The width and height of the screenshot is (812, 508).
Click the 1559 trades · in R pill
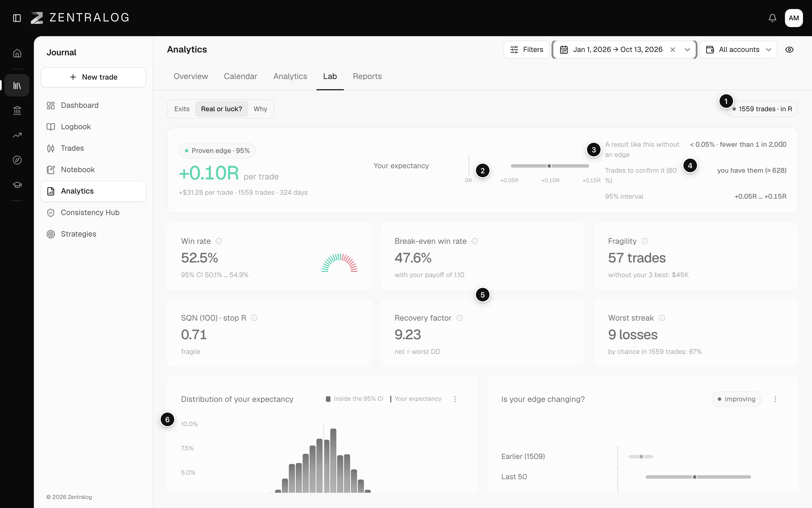[762, 109]
